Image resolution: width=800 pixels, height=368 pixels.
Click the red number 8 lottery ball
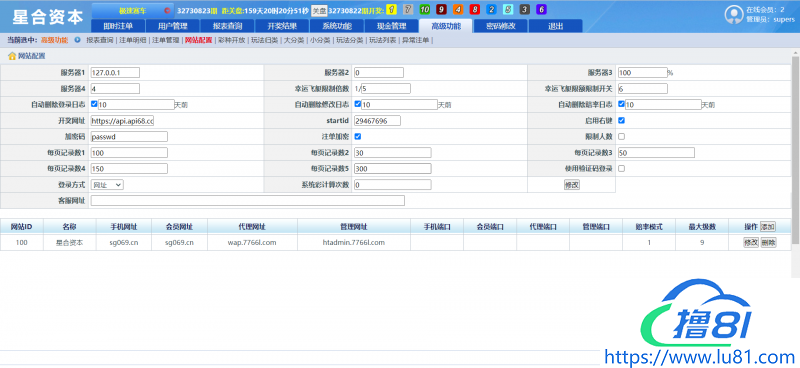click(x=474, y=10)
